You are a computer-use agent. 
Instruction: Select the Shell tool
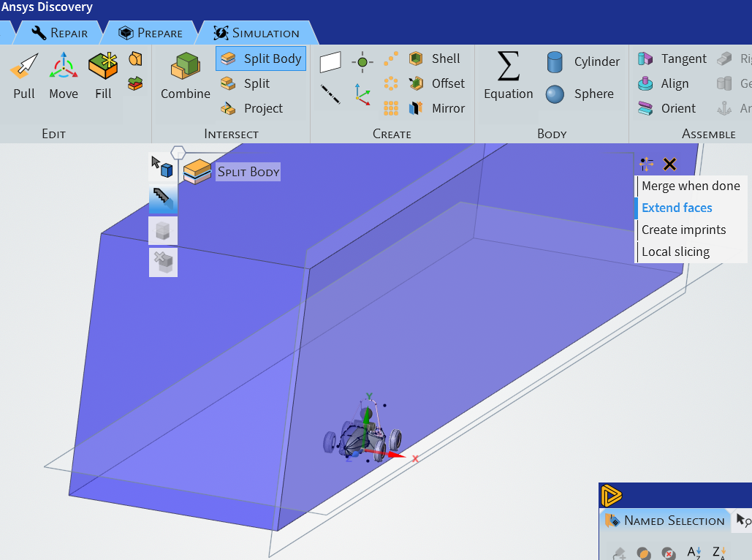[x=435, y=58]
